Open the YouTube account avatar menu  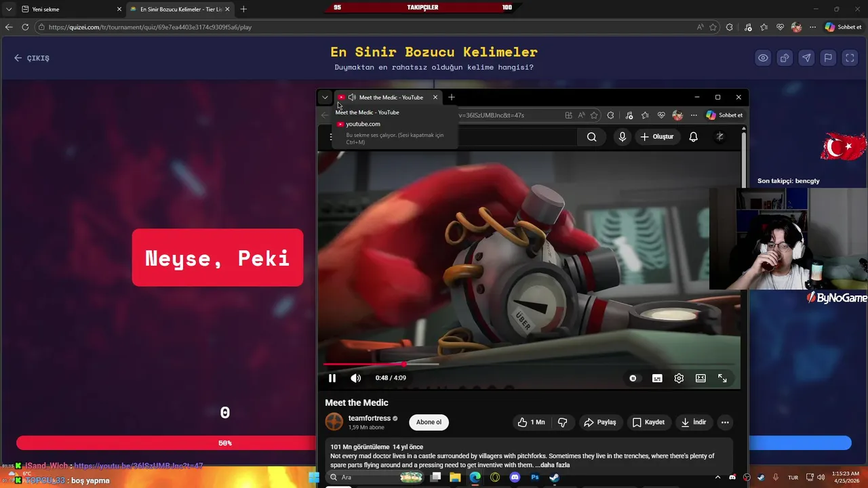(x=719, y=137)
